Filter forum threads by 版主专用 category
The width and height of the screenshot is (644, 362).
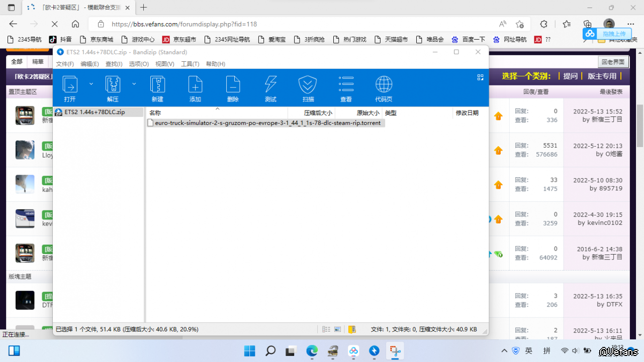coord(602,76)
